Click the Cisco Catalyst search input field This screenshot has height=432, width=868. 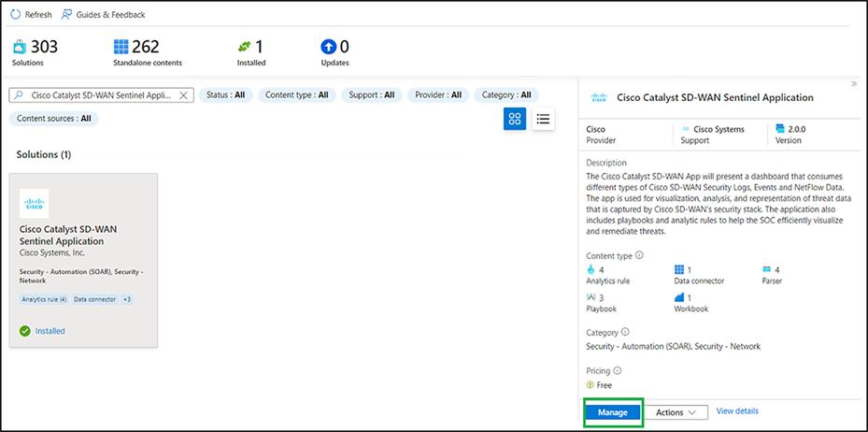[101, 94]
